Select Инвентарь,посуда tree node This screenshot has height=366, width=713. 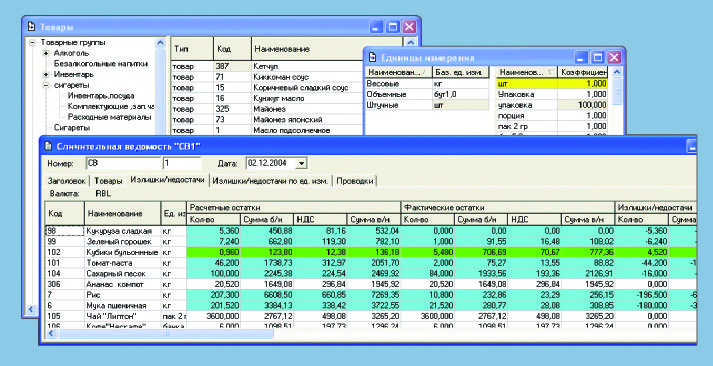coord(101,96)
